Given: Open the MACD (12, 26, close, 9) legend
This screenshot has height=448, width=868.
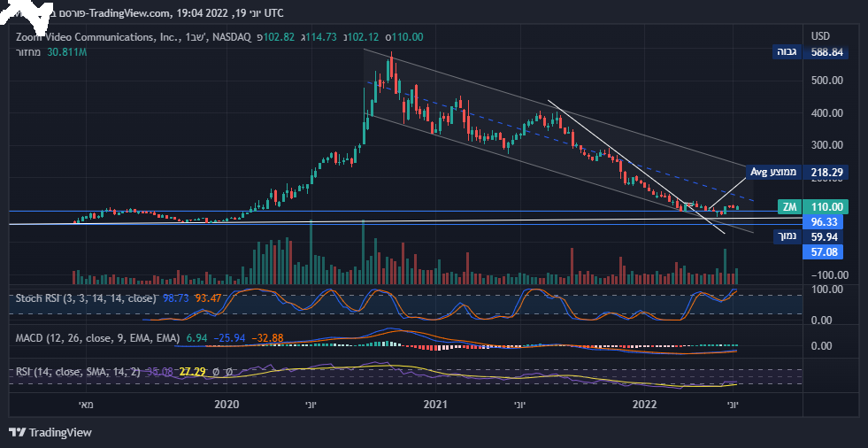Looking at the screenshot, I should tap(97, 337).
